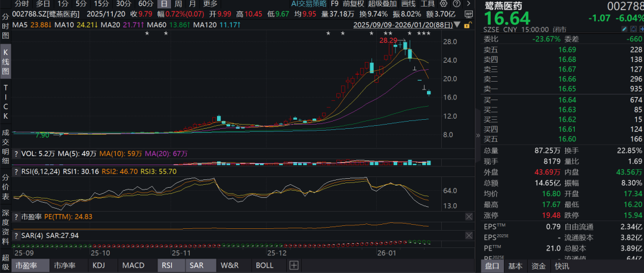Screen dimensions: 644x273
Task: Add indicator with plus icon after BOLL
Action: click(x=293, y=265)
